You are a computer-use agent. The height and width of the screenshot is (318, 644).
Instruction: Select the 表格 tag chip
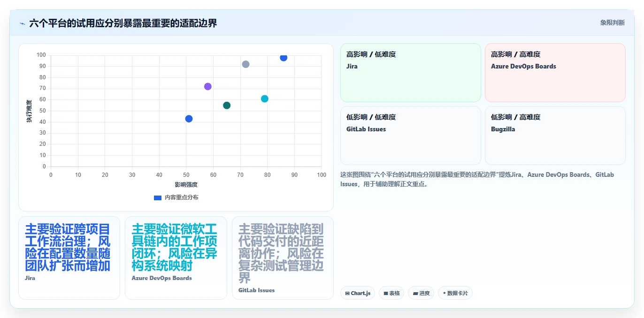tap(391, 293)
